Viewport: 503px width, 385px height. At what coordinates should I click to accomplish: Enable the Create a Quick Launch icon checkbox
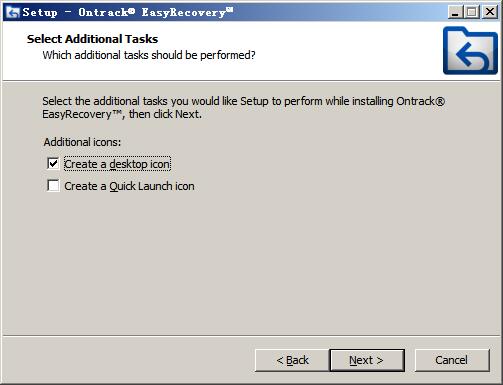click(x=53, y=186)
